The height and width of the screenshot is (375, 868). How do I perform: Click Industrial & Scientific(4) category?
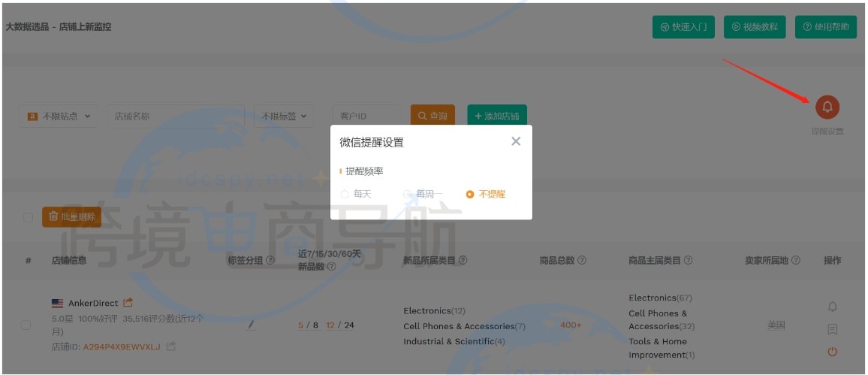454,341
